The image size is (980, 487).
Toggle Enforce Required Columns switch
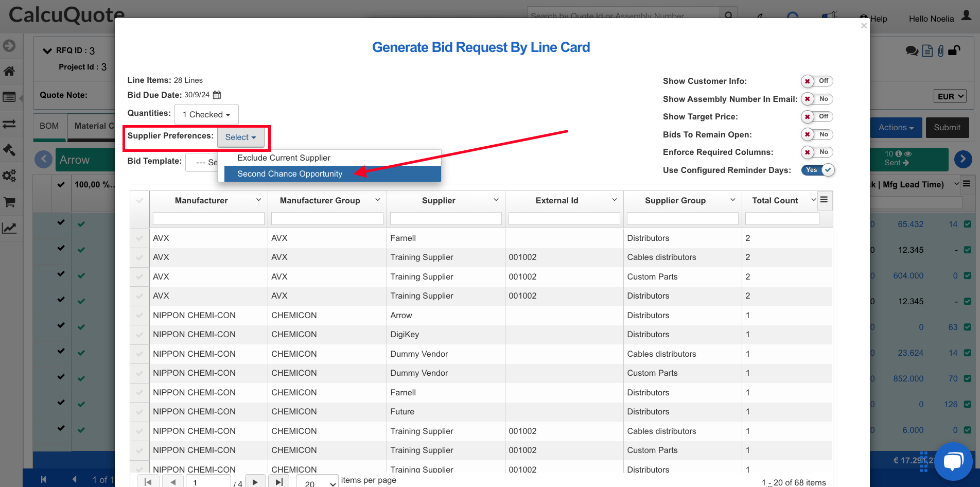click(817, 152)
